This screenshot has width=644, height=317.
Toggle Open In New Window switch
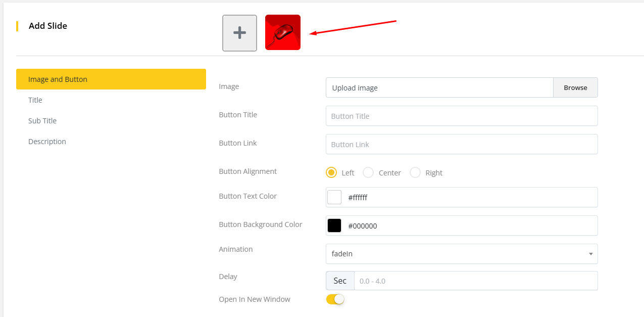[x=335, y=299]
